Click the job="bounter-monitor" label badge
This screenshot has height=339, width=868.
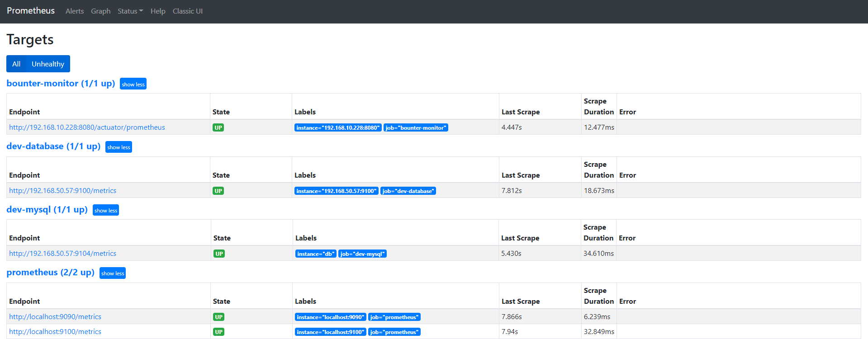tap(416, 128)
